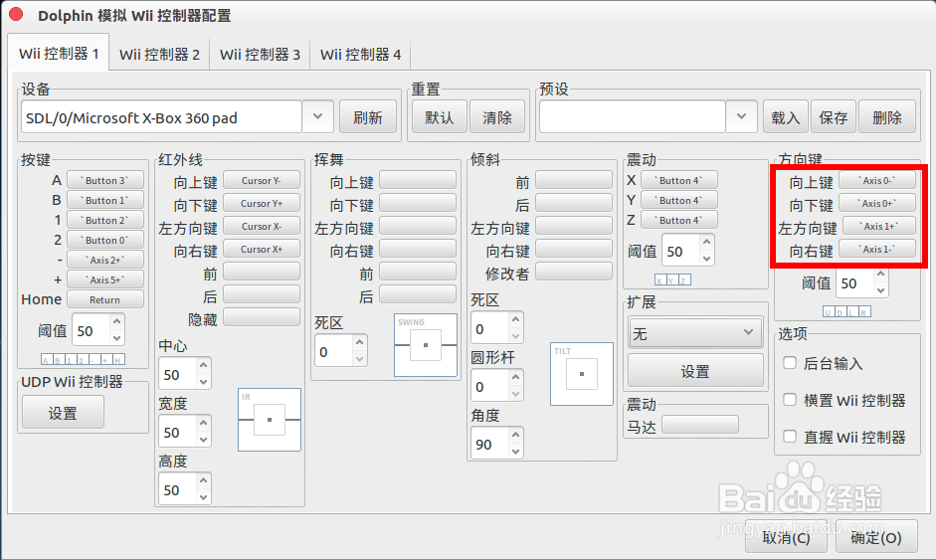Click the minus key binding Axis 2+
936x560 pixels.
(105, 260)
